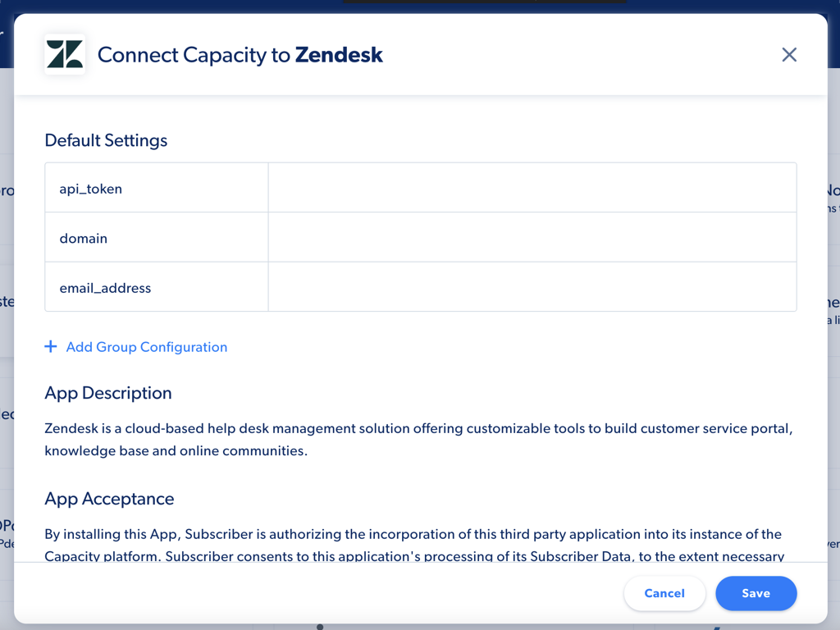The height and width of the screenshot is (630, 840).
Task: Click the Zendesk logo icon
Action: [x=65, y=55]
